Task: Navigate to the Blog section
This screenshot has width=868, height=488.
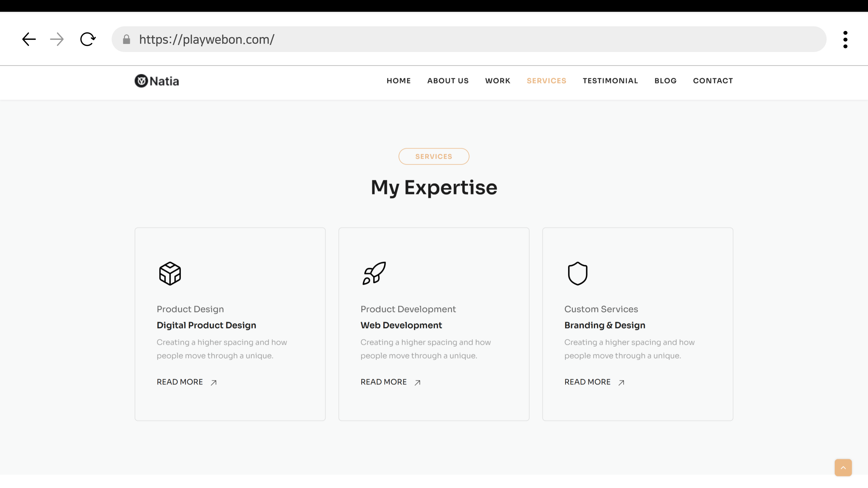Action: click(666, 81)
